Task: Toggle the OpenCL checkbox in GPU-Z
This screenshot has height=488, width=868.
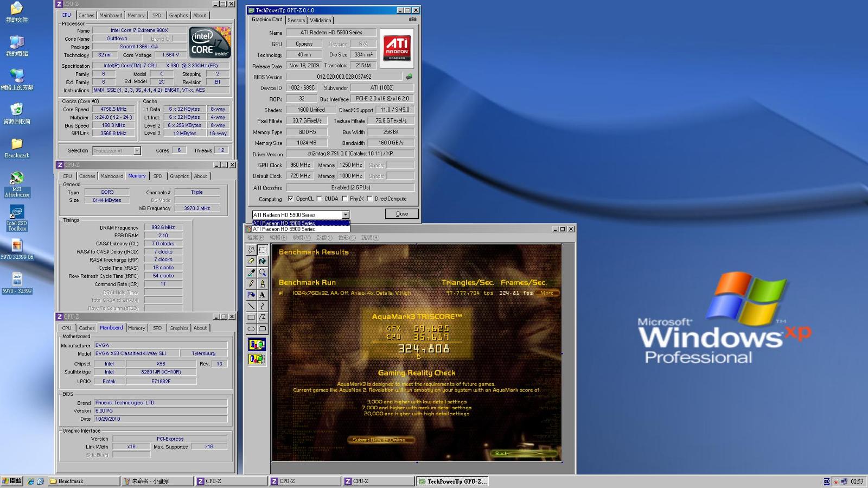Action: 291,199
